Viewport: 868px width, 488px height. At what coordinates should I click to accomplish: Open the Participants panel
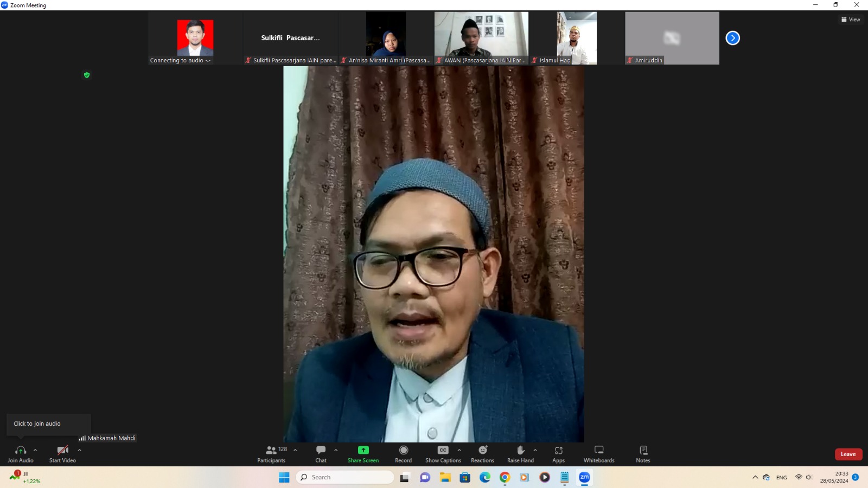[271, 454]
